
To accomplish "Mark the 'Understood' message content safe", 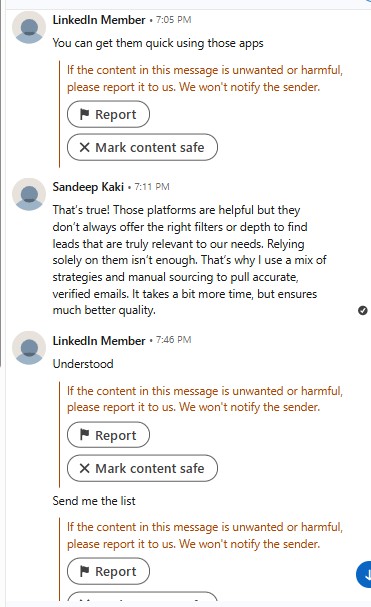I will 142,468.
